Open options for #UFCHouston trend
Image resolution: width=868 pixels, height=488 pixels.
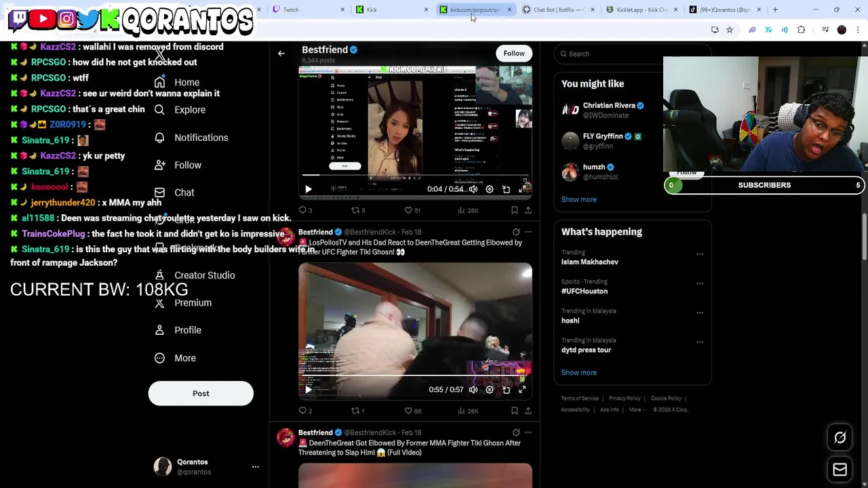(x=700, y=283)
